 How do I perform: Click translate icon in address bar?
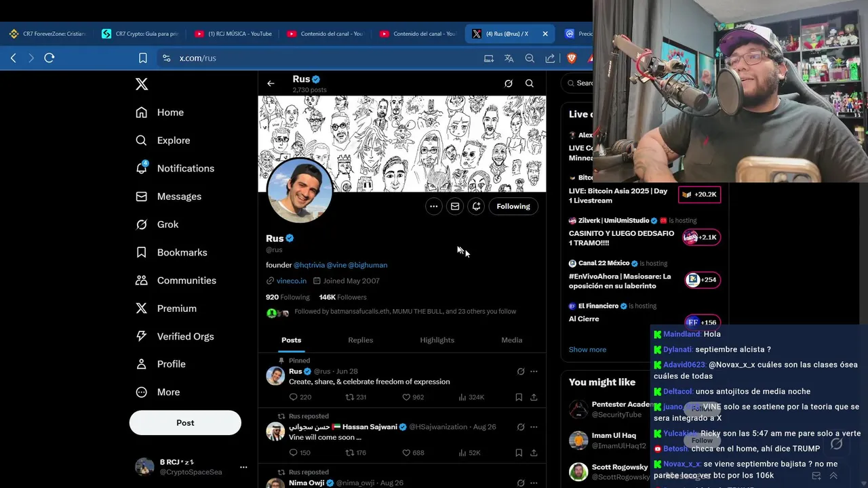tap(509, 58)
